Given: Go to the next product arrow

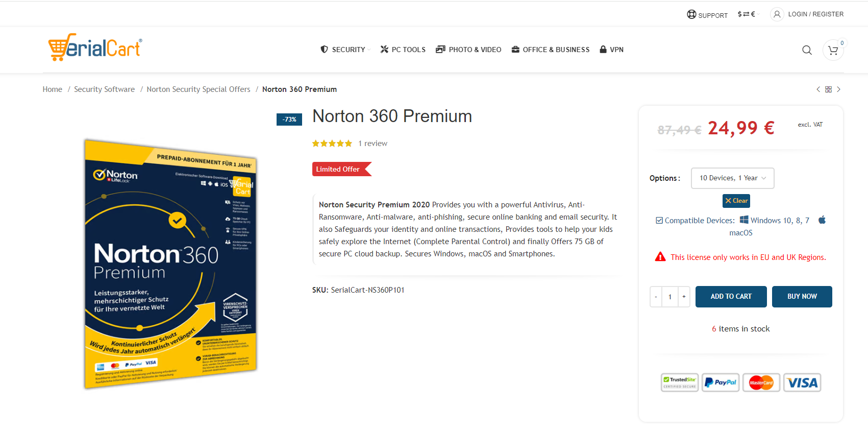Looking at the screenshot, I should point(838,89).
